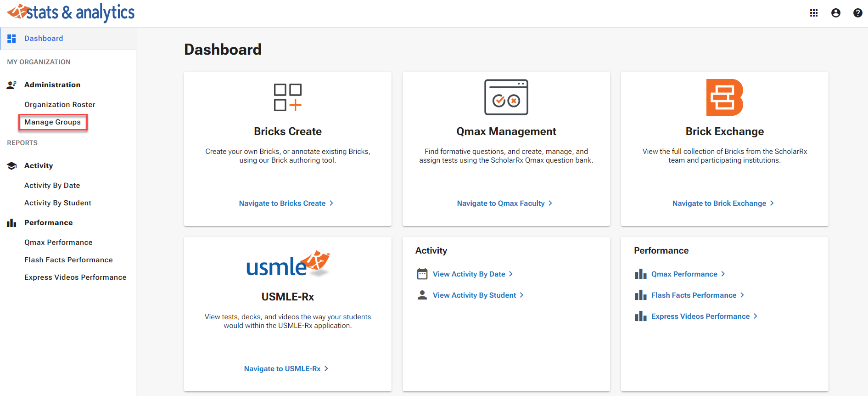Expand the Administration section header

52,85
